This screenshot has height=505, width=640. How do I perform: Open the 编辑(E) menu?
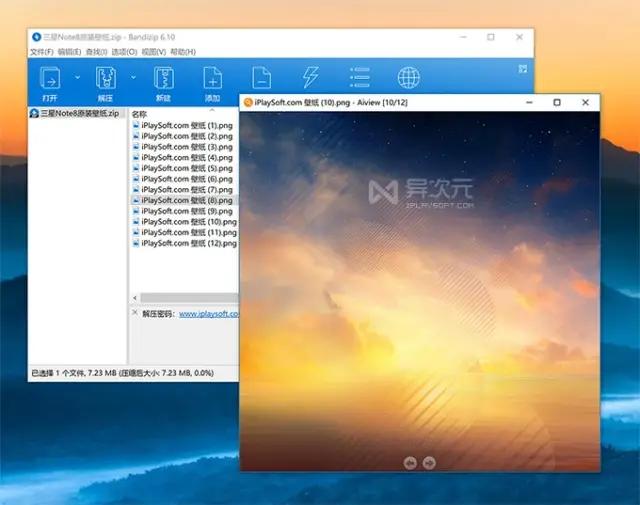point(69,52)
